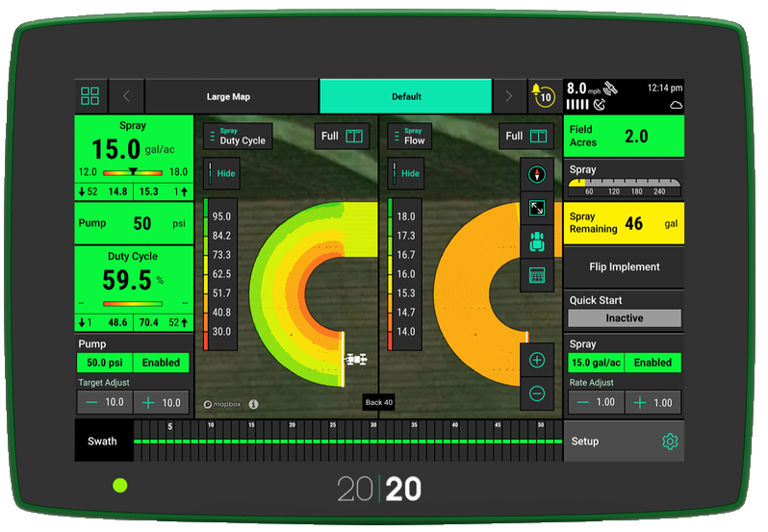The image size is (768, 532).
Task: Hide the Duty Cycle legend
Action: (x=221, y=173)
